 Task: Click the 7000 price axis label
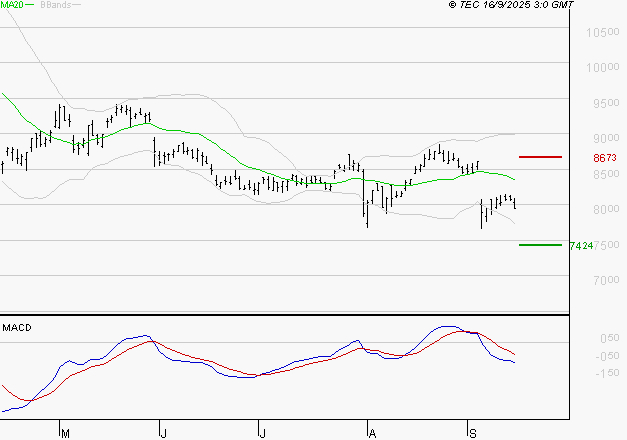pos(606,280)
